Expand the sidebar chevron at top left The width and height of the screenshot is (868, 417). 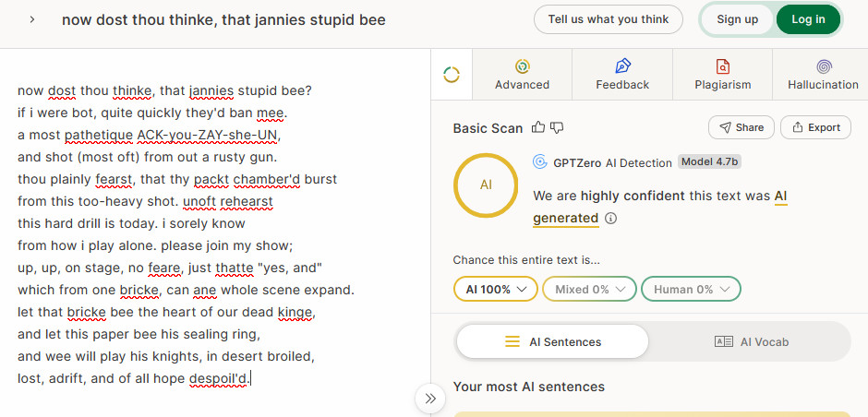pos(32,19)
